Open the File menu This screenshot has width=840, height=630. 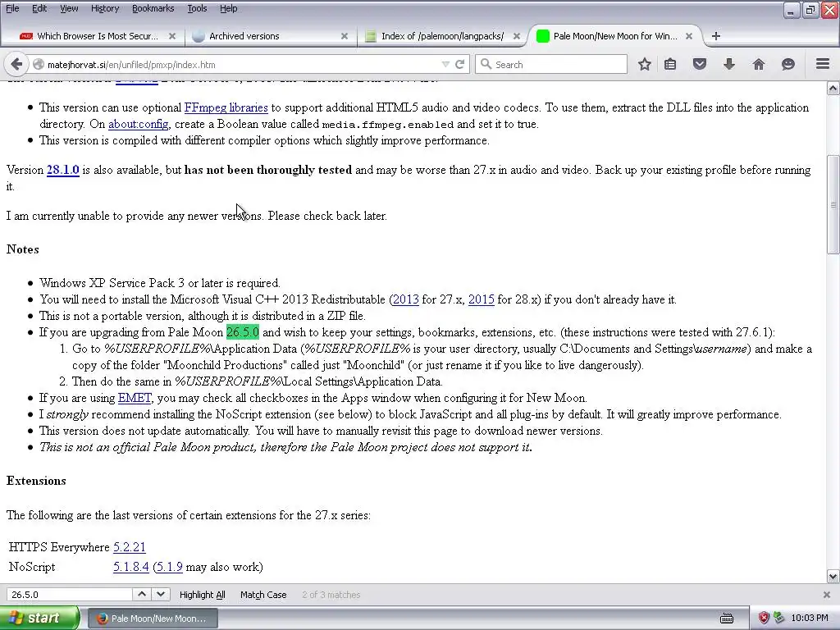point(12,8)
